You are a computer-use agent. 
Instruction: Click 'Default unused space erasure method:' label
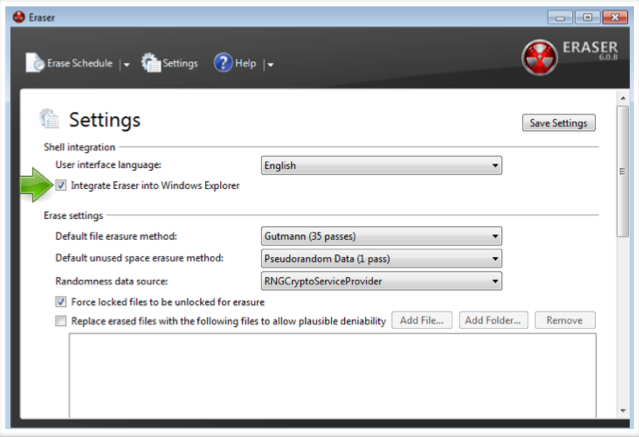click(139, 258)
